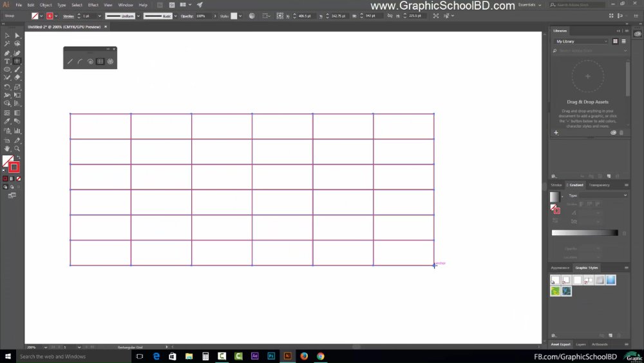Select the Hand tool

coord(7,148)
